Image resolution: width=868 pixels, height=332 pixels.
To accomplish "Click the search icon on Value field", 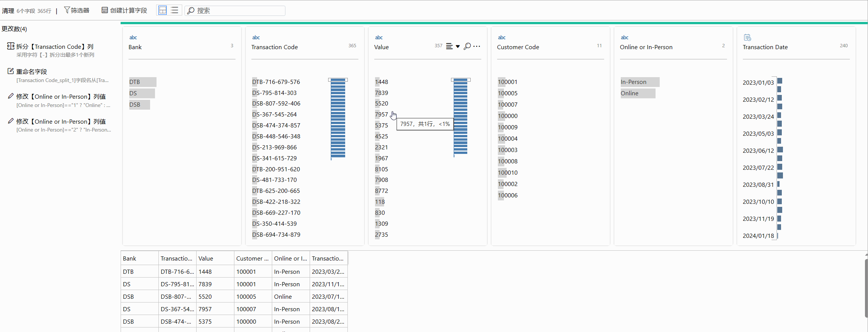I will [x=467, y=46].
